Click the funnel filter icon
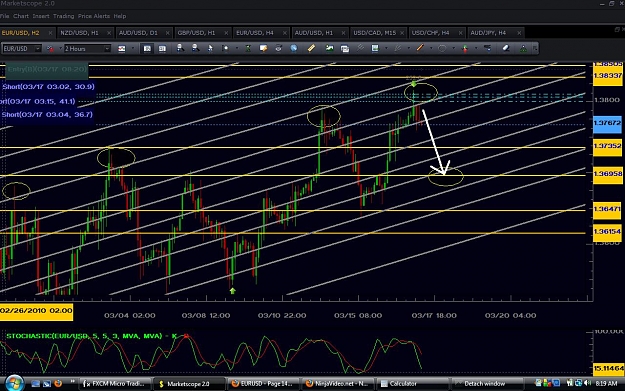The height and width of the screenshot is (391, 625). click(x=487, y=48)
